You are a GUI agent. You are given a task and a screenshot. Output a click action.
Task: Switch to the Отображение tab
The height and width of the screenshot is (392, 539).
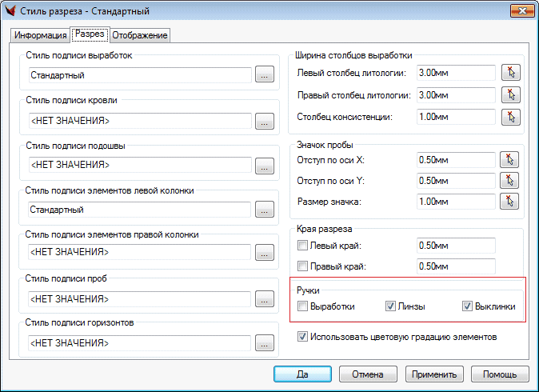(139, 35)
